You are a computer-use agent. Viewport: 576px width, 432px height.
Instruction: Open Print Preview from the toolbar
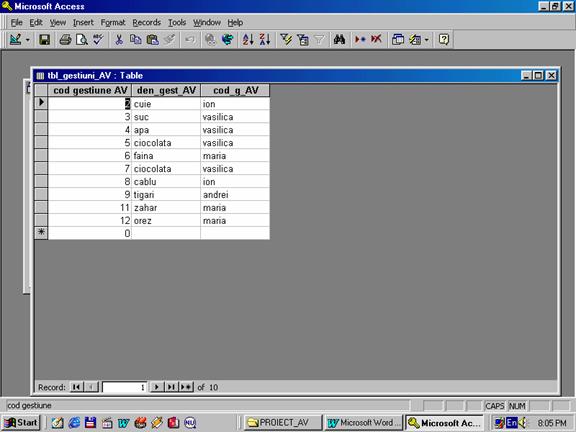[x=82, y=39]
